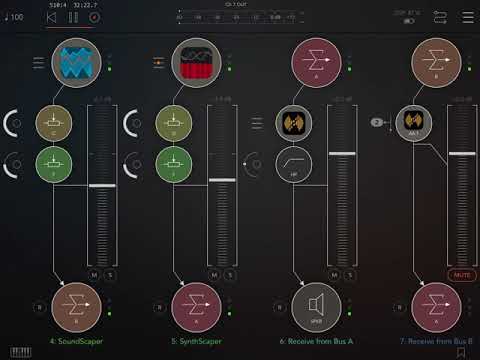The width and height of the screenshot is (480, 360).
Task: Open lower green bus send on SoundScaper channel
Action: coord(54,164)
